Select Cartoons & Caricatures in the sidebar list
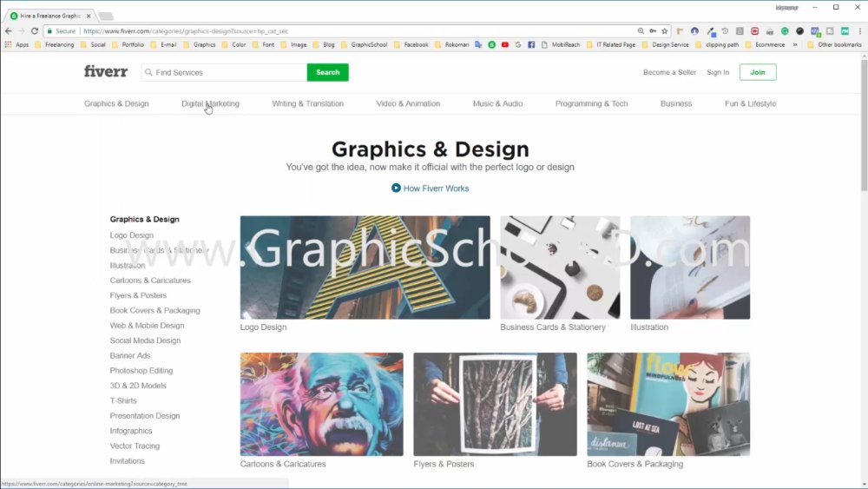 (x=150, y=281)
